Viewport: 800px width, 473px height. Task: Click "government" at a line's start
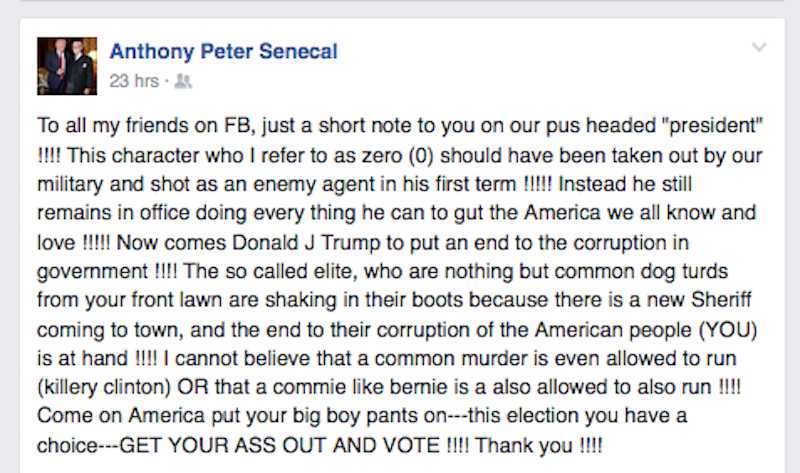(92, 271)
